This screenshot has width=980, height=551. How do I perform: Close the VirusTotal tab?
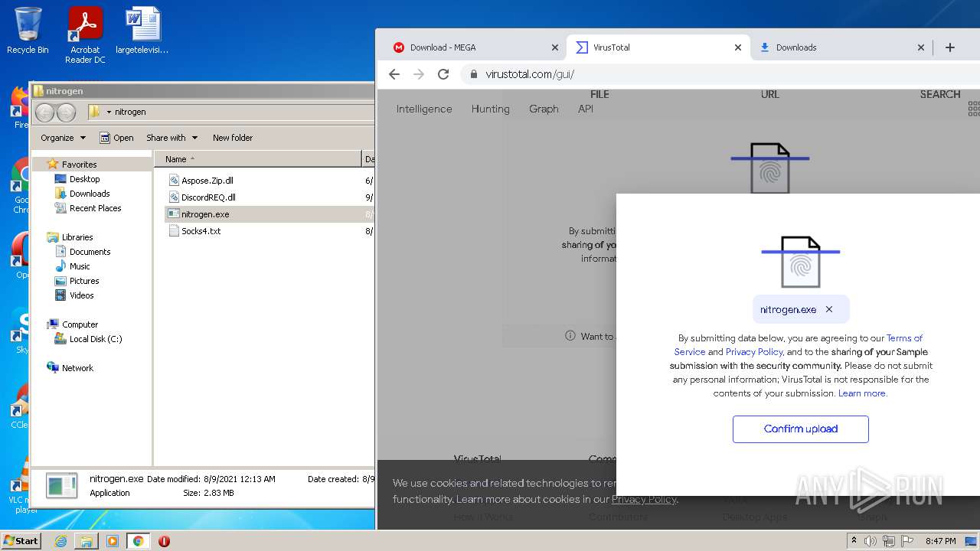click(x=738, y=47)
